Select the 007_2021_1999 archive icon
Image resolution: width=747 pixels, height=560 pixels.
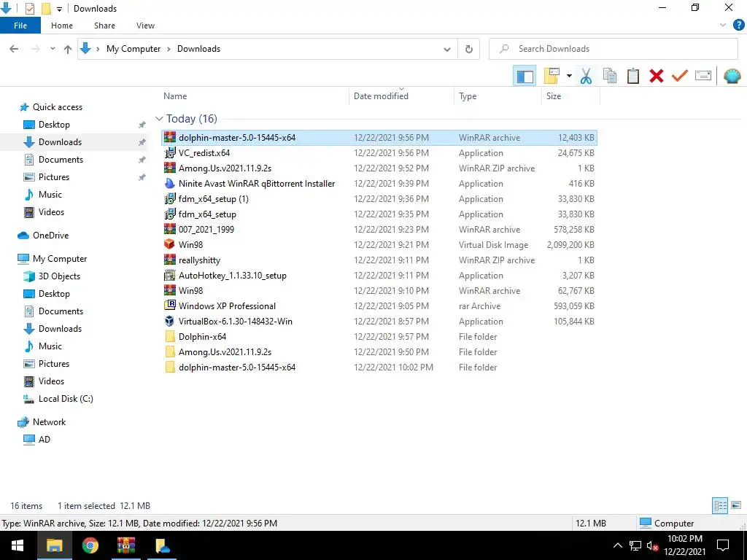coord(169,229)
